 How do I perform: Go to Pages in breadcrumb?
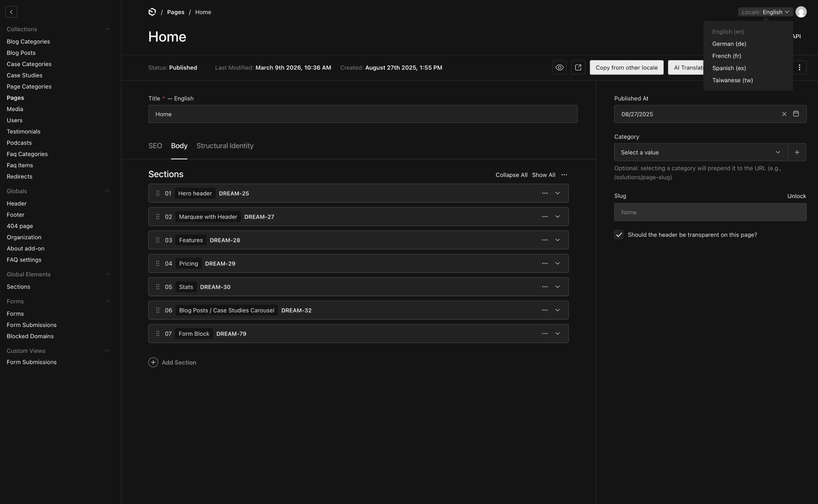176,12
